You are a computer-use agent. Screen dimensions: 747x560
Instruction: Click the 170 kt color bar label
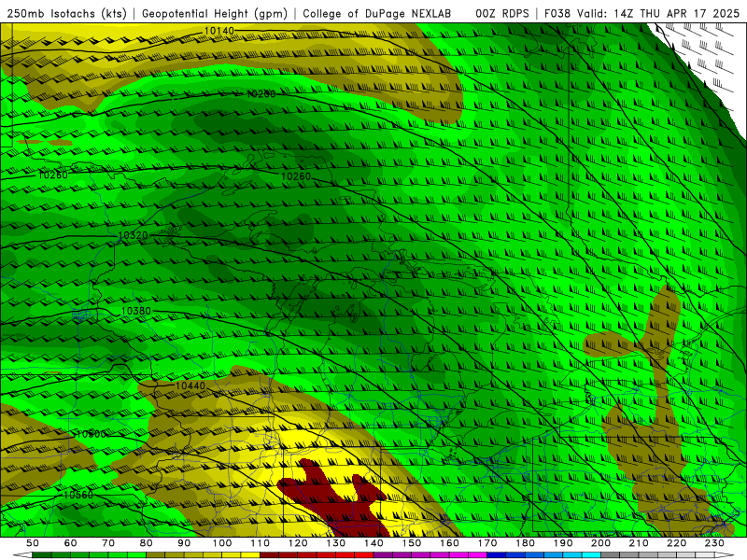pos(487,543)
